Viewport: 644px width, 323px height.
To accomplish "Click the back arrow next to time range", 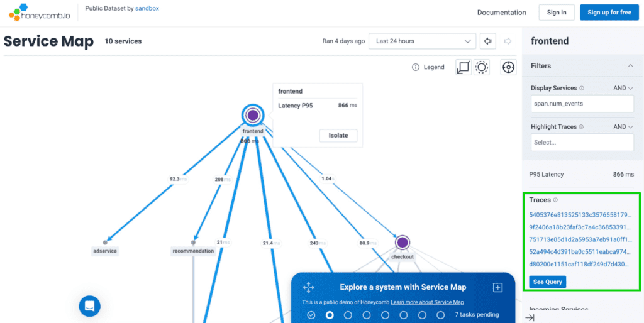I will point(487,41).
